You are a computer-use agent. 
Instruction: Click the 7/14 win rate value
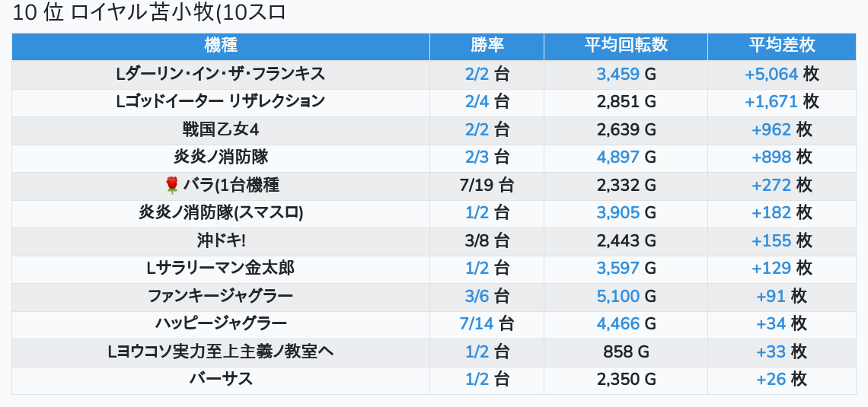coord(477,324)
